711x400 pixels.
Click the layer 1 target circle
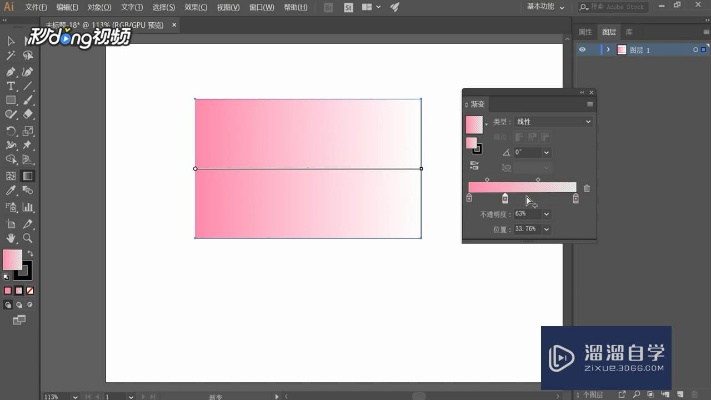click(695, 50)
